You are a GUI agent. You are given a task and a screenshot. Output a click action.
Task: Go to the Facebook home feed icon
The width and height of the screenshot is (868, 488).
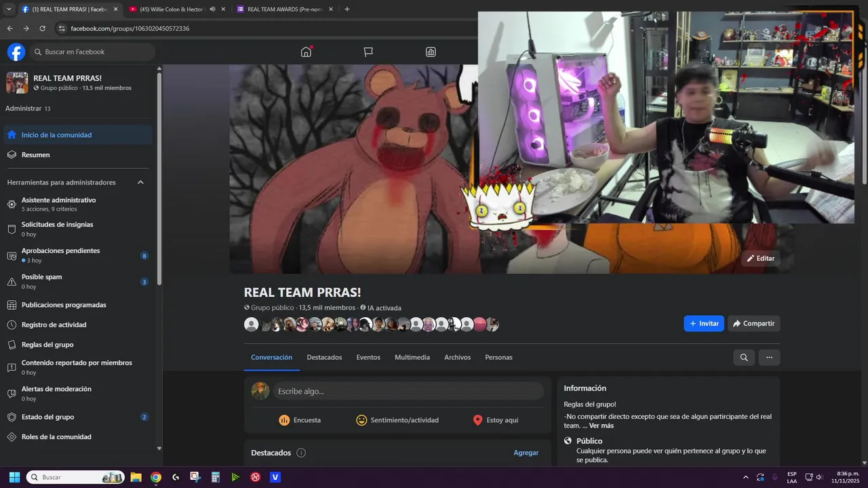point(306,52)
